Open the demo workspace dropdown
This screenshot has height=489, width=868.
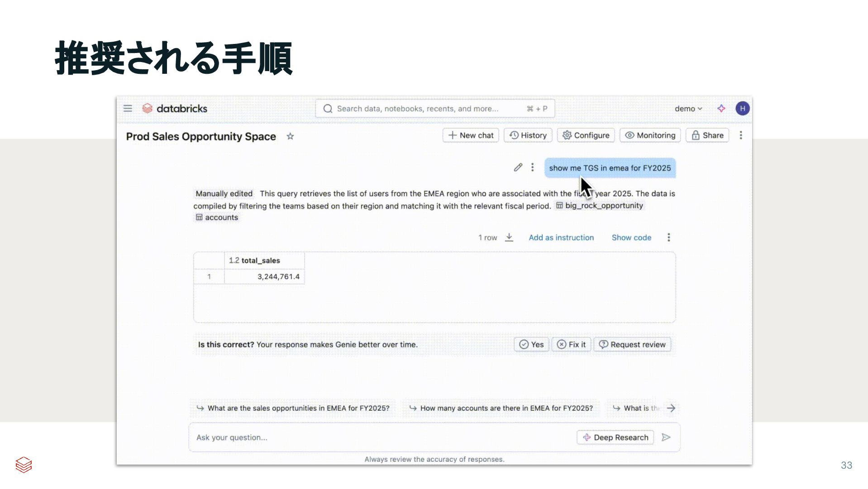(x=688, y=109)
